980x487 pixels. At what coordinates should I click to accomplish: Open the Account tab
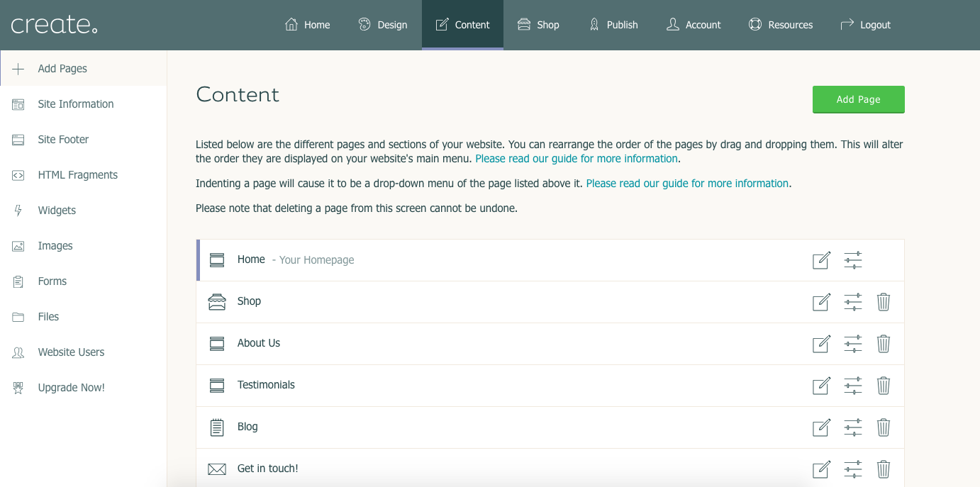click(694, 25)
